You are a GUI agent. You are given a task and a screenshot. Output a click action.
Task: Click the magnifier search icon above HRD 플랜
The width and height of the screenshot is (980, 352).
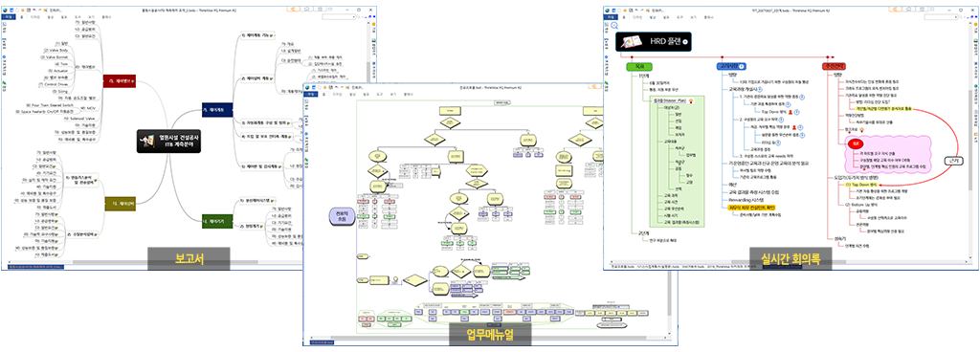point(613,26)
